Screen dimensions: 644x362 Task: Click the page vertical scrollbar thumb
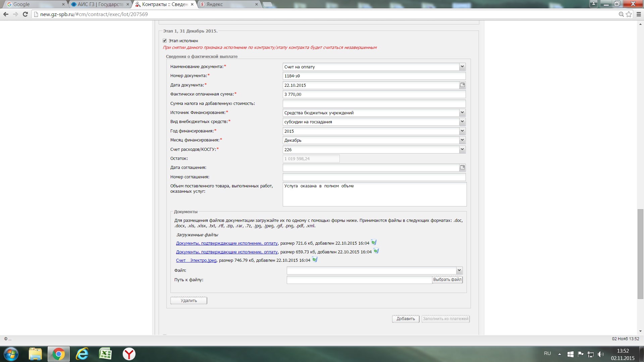pyautogui.click(x=640, y=254)
